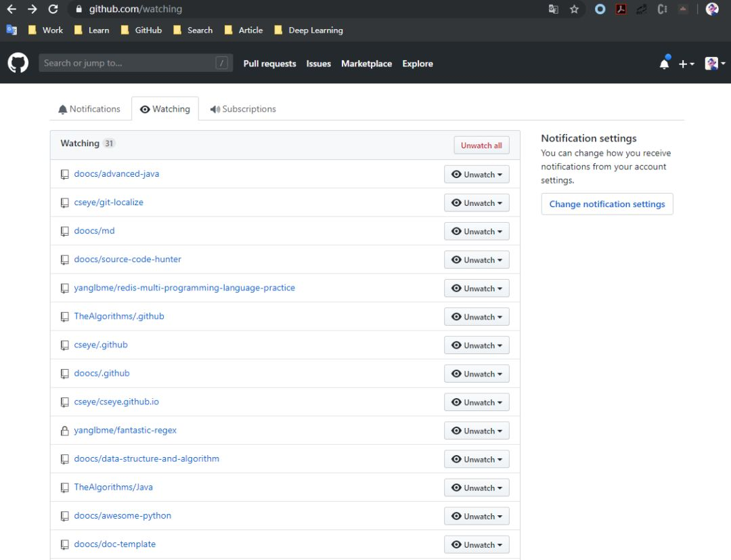The height and width of the screenshot is (560, 731).
Task: Open Unwatch dropdown for TheAlgorithms/Java
Action: point(477,488)
